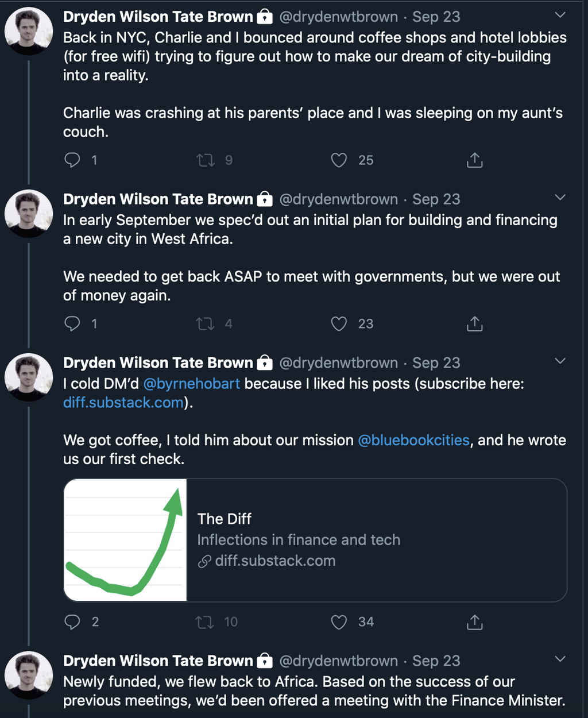588x718 pixels.
Task: Retweet the NYC coffee shops tweet
Action: 205,160
